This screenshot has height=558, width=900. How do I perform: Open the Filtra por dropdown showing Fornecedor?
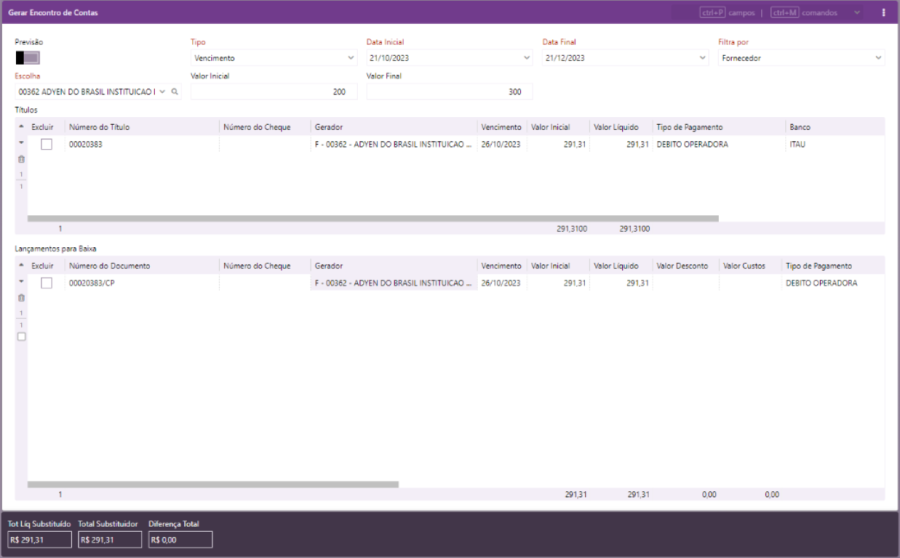point(801,58)
